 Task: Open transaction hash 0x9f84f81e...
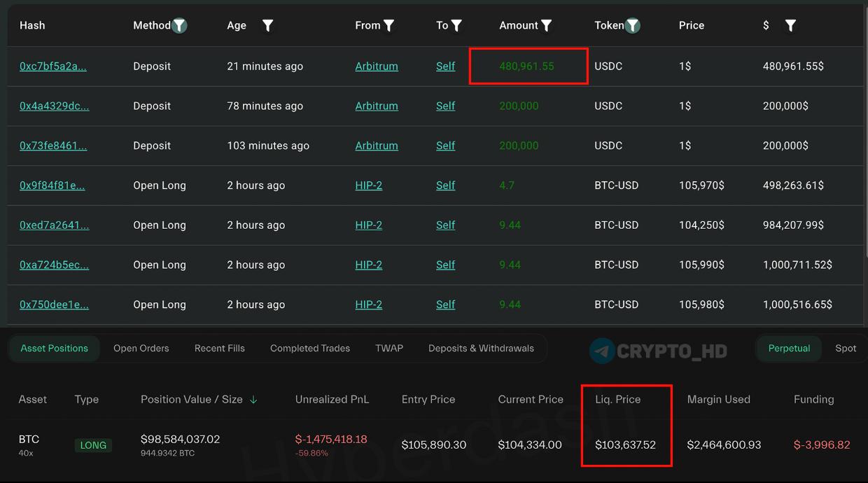pyautogui.click(x=52, y=185)
